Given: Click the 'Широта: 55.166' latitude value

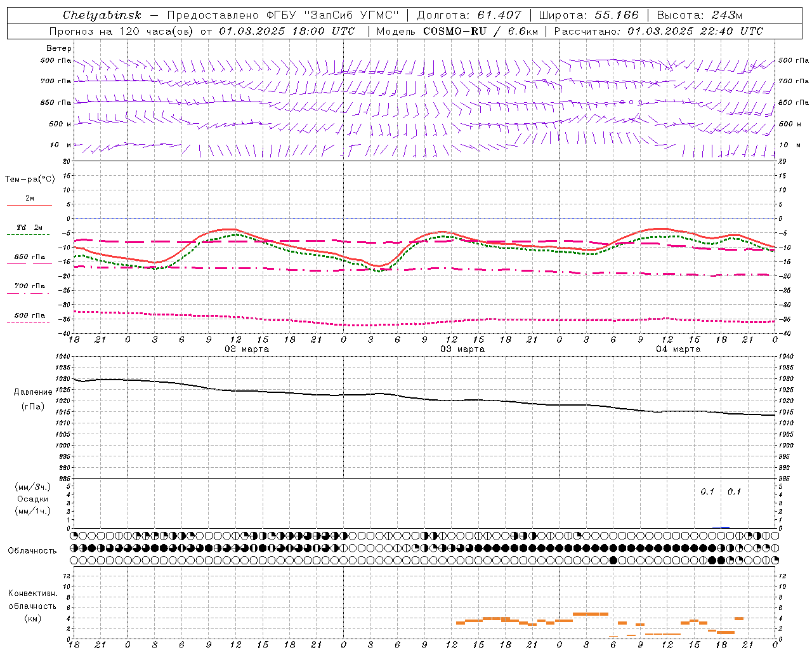Looking at the screenshot, I should click(x=588, y=15).
